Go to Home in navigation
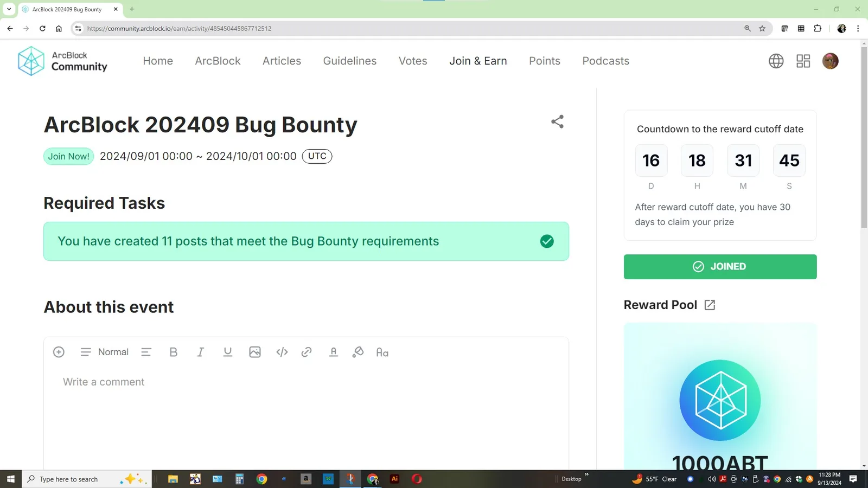Screen dimensions: 868x488 (x=158, y=61)
